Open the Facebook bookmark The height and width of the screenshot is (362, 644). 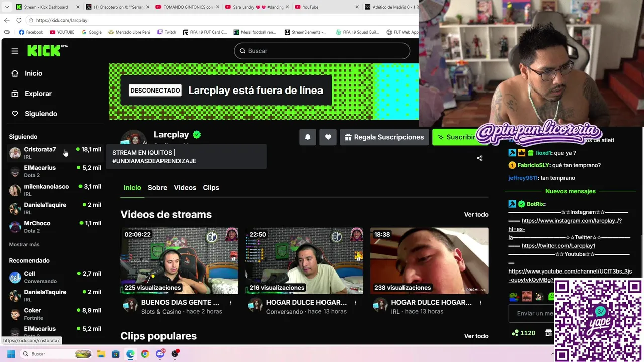(31, 32)
